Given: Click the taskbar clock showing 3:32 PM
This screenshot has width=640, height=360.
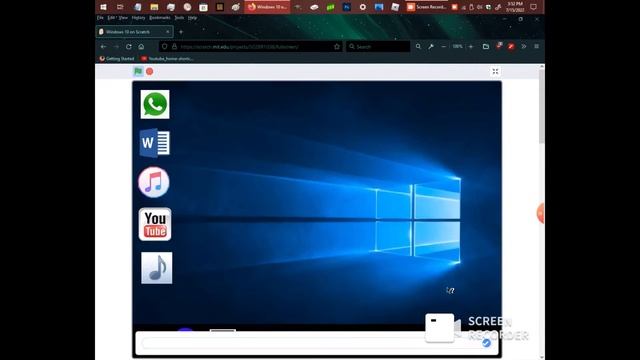Looking at the screenshot, I should 515,7.
